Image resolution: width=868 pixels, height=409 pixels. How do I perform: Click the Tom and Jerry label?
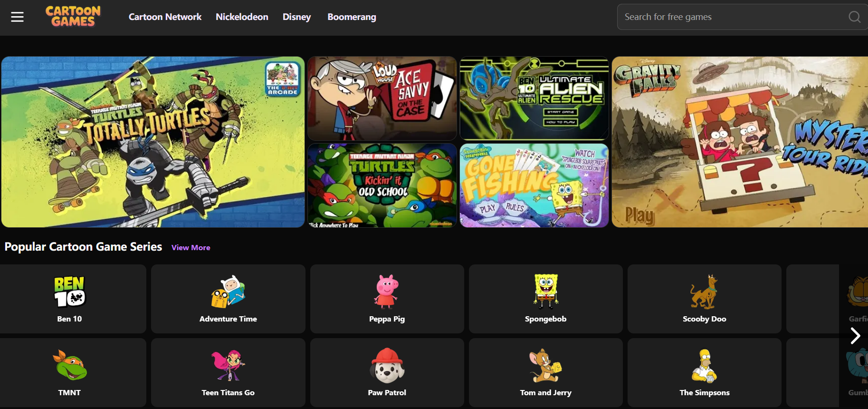(x=545, y=393)
